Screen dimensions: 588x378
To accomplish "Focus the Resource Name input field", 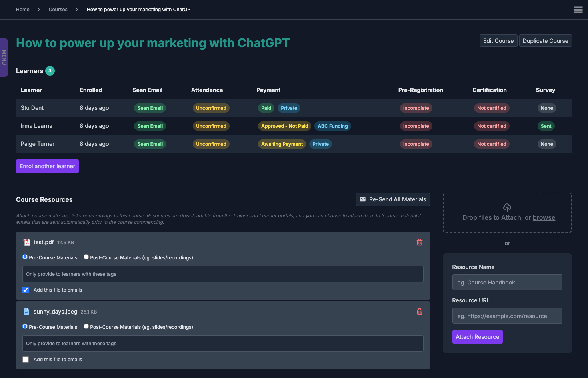I will pyautogui.click(x=507, y=282).
